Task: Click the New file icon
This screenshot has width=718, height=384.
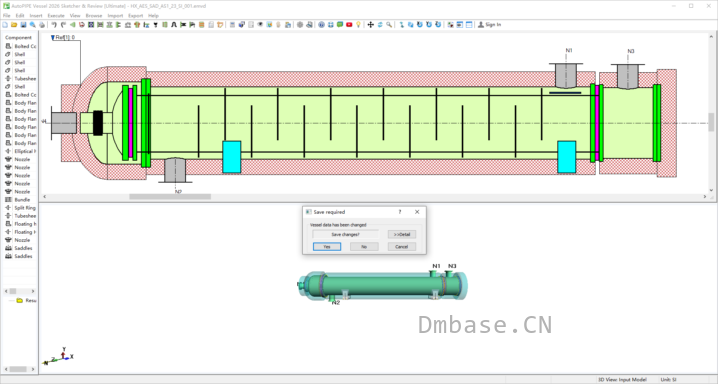Action: 5,25
